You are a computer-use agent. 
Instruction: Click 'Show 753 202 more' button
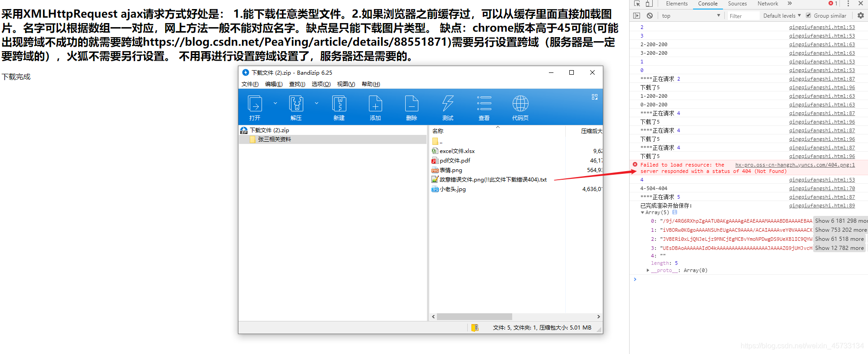point(841,230)
